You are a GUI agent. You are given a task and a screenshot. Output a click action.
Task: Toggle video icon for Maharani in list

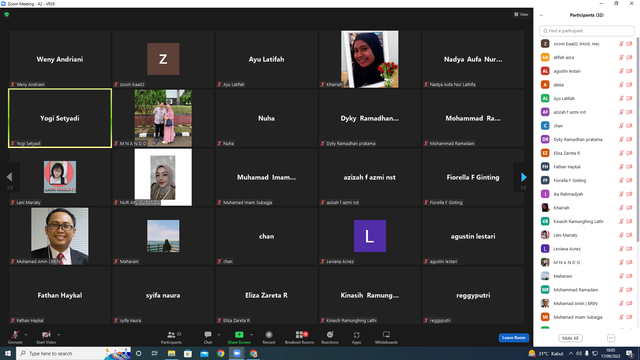tap(629, 276)
